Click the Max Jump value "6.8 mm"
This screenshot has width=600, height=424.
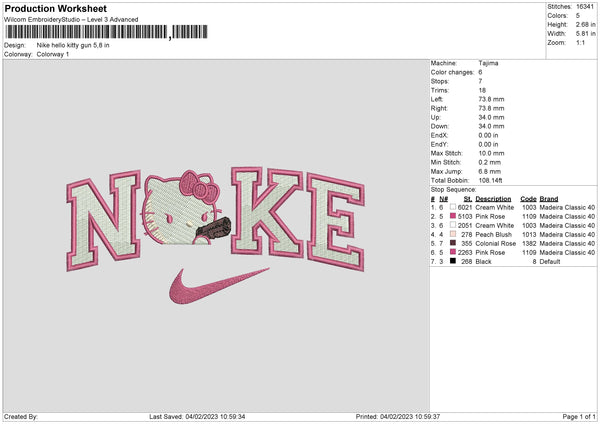point(490,171)
